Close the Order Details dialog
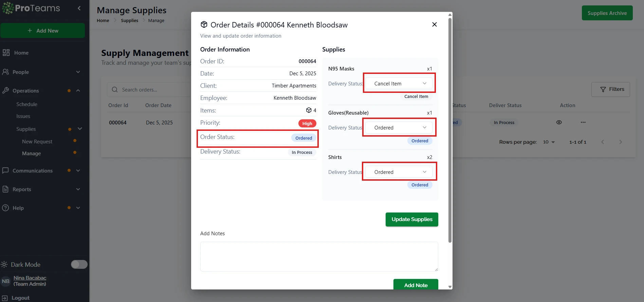644x302 pixels. click(434, 24)
